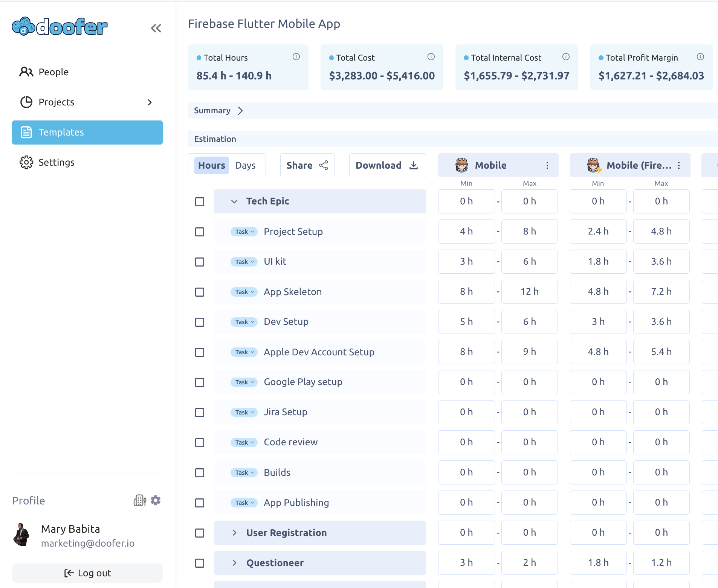
Task: Select the Tech Epic checkbox
Action: click(x=199, y=202)
